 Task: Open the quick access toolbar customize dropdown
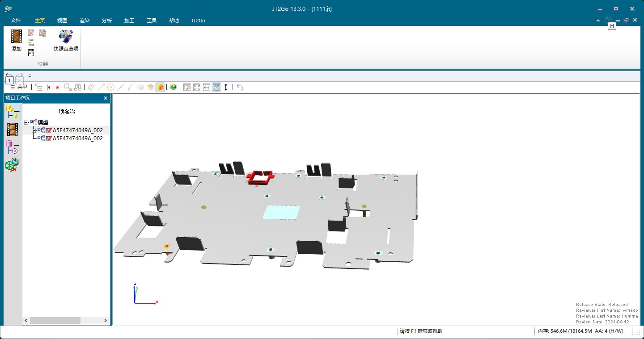30,76
